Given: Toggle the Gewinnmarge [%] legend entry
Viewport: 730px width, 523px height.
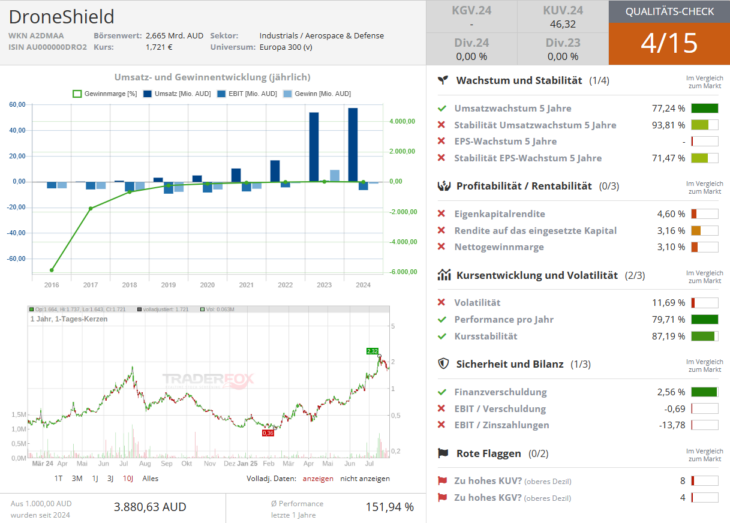Looking at the screenshot, I should pyautogui.click(x=105, y=94).
